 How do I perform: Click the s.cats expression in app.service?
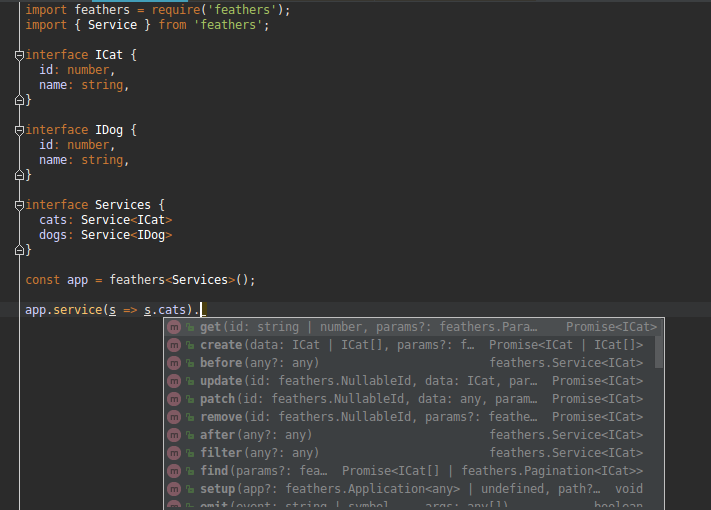point(165,310)
